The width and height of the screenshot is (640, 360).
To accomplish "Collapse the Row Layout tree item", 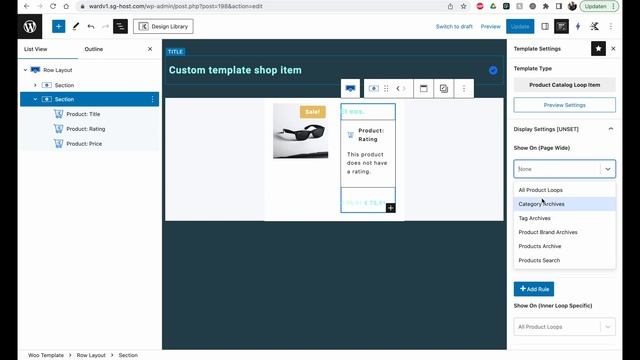I will [x=25, y=70].
